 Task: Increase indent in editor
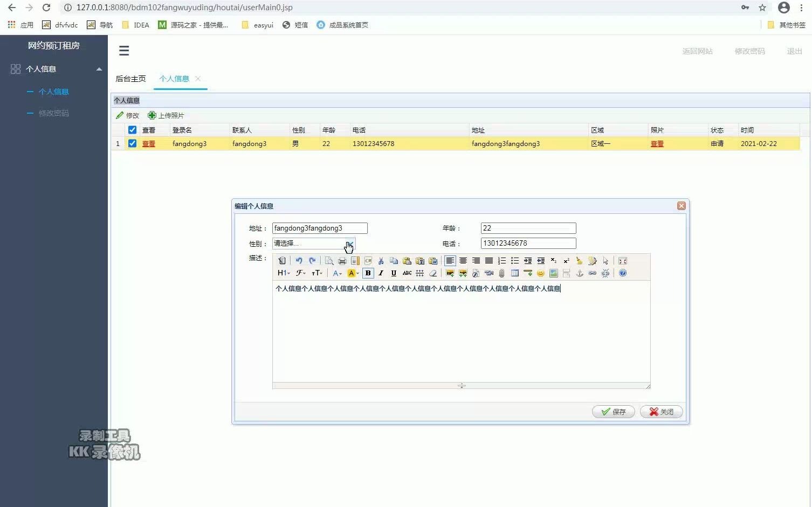(x=528, y=261)
